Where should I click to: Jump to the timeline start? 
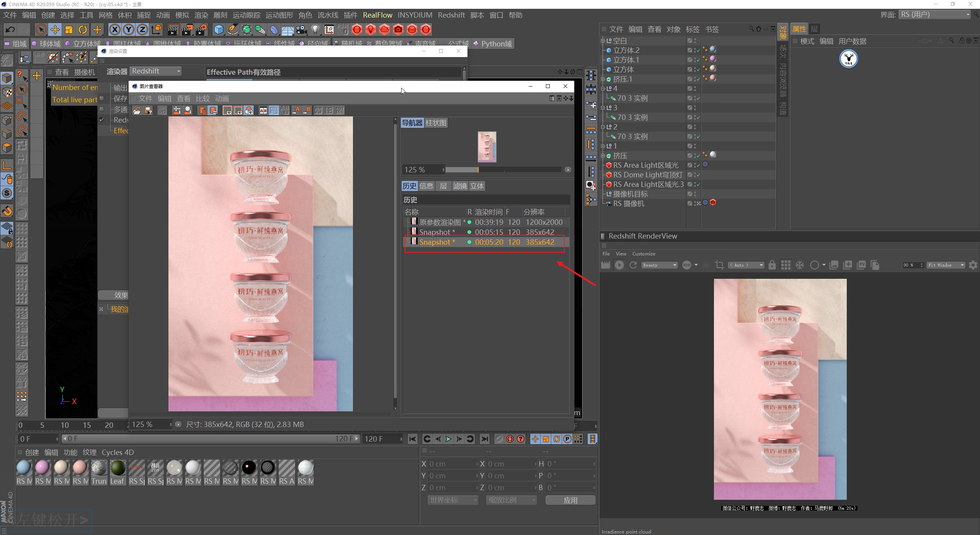412,439
